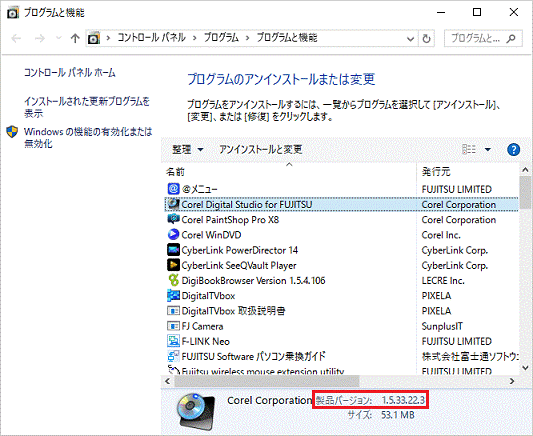This screenshot has height=436, width=533.
Task: Click the Corel Digital Studio for FUJITSU icon
Action: (173, 204)
